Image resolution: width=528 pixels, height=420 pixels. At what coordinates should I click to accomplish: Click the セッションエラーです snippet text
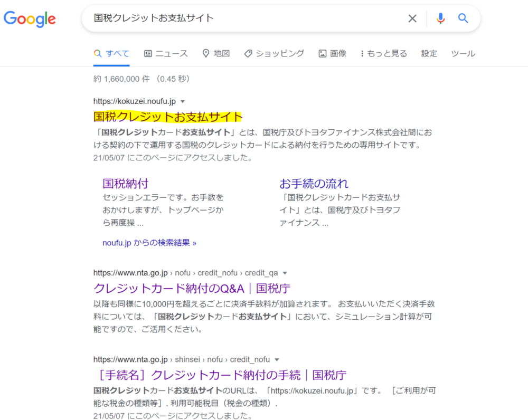[x=163, y=209]
